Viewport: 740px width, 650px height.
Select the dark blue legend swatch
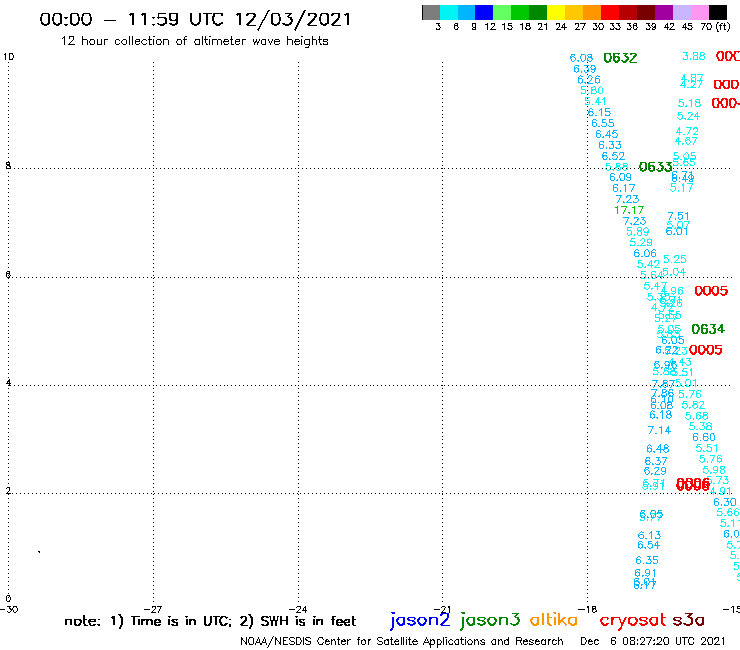[x=484, y=12]
